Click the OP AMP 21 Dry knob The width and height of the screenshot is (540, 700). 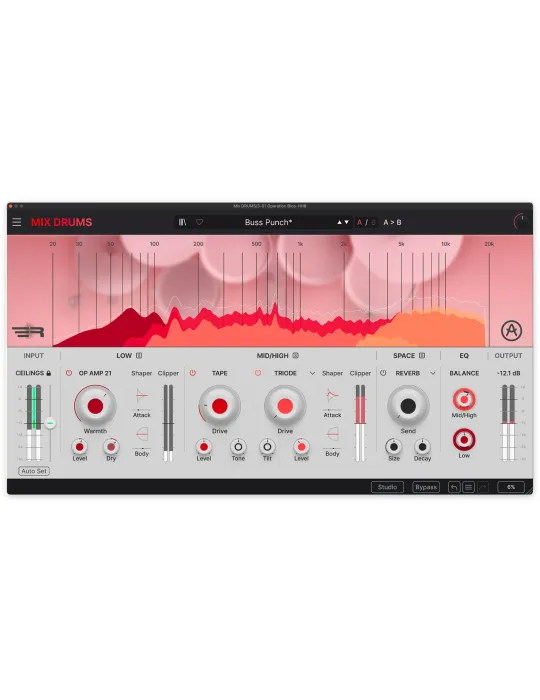coord(111,447)
